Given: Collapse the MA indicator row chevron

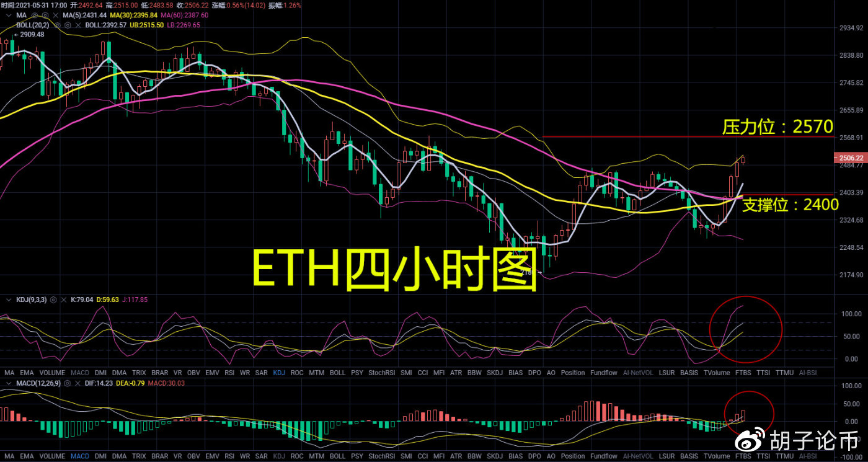Looking at the screenshot, I should [9, 15].
